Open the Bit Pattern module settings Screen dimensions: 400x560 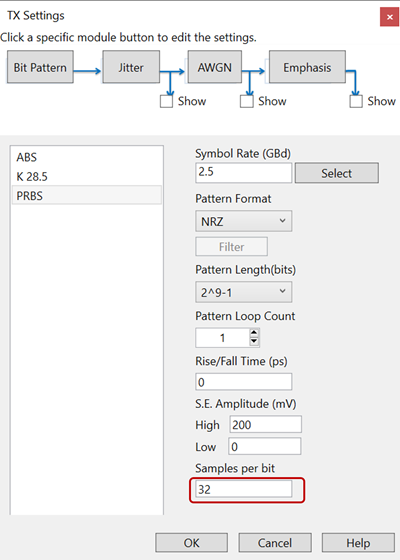point(40,67)
